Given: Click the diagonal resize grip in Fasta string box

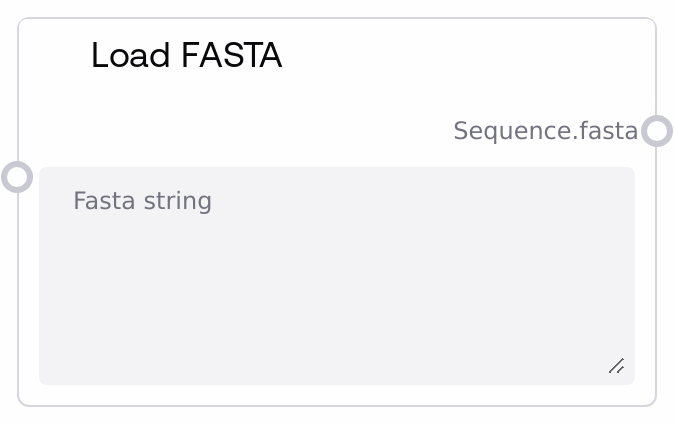Looking at the screenshot, I should pos(617,366).
